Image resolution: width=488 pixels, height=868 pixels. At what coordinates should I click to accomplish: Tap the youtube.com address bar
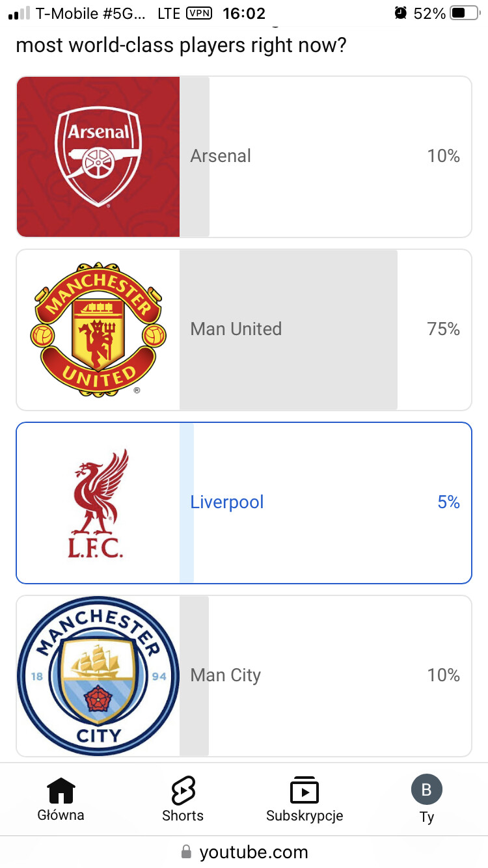(254, 852)
